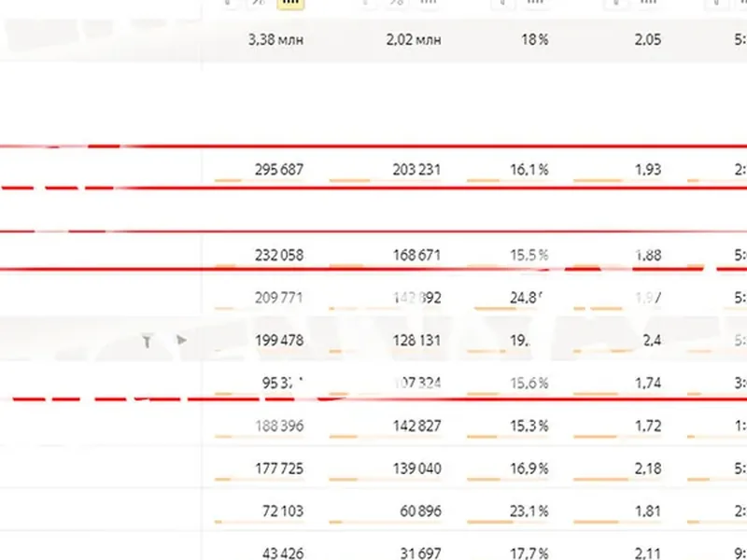Click the 2,4 cell
747x560 pixels.
(x=652, y=341)
